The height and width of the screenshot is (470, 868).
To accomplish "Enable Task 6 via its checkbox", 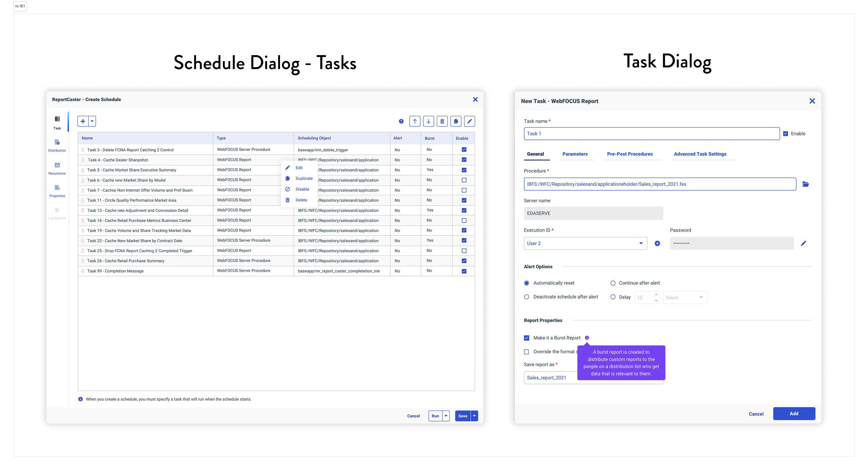I will pyautogui.click(x=464, y=180).
